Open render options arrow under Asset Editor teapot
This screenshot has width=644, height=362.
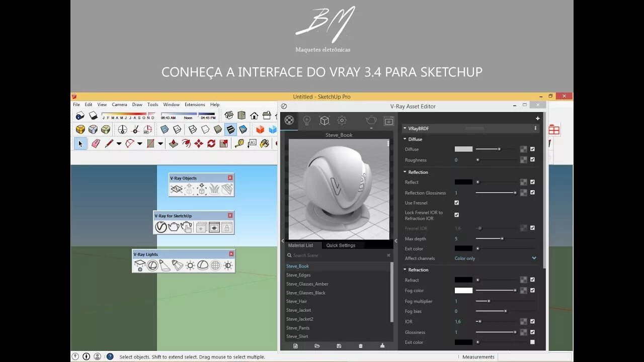pyautogui.click(x=371, y=128)
